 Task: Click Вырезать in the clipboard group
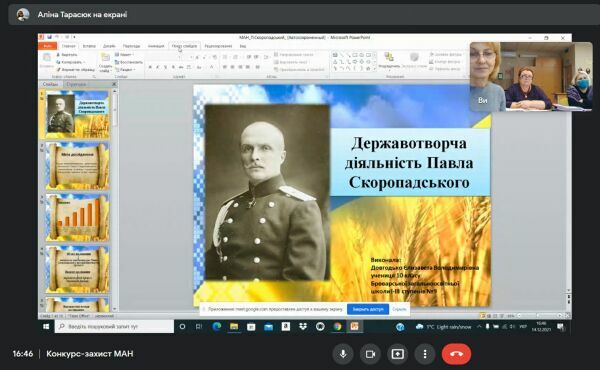[67, 55]
